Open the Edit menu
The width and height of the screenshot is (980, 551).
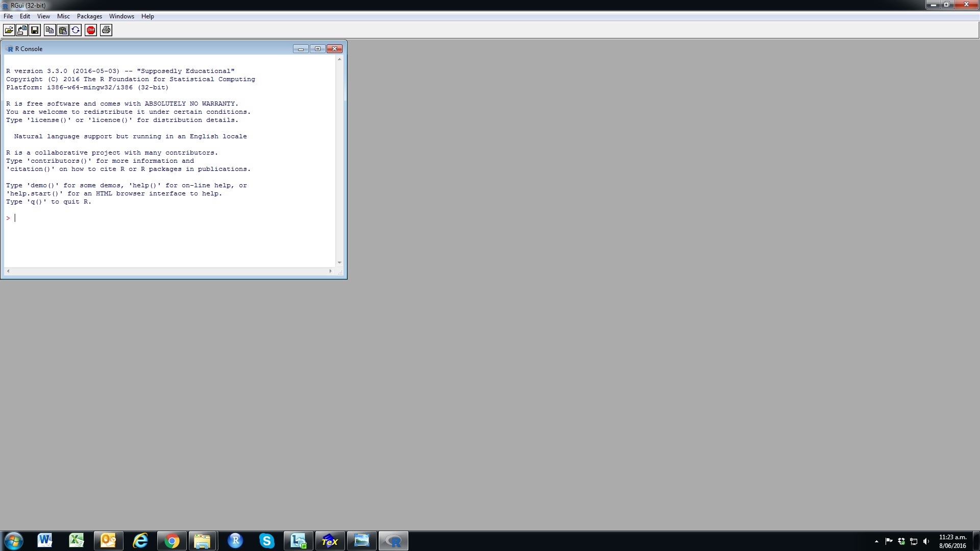25,16
